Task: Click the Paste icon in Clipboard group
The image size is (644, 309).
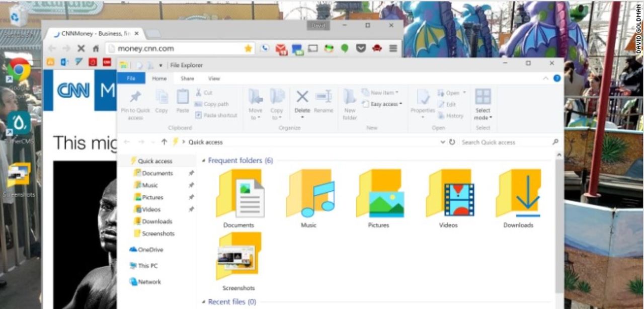Action: pyautogui.click(x=183, y=98)
